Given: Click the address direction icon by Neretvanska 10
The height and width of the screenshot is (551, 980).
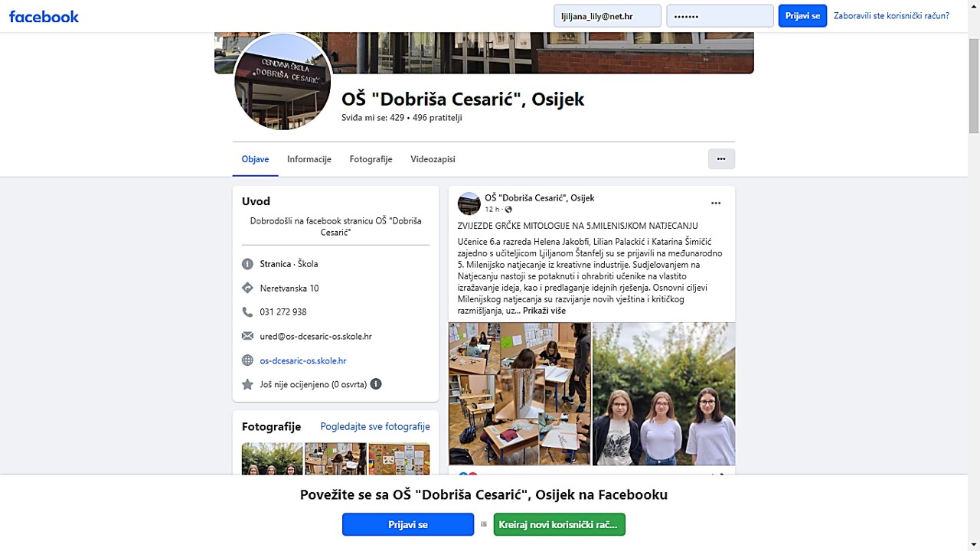Looking at the screenshot, I should pyautogui.click(x=247, y=288).
